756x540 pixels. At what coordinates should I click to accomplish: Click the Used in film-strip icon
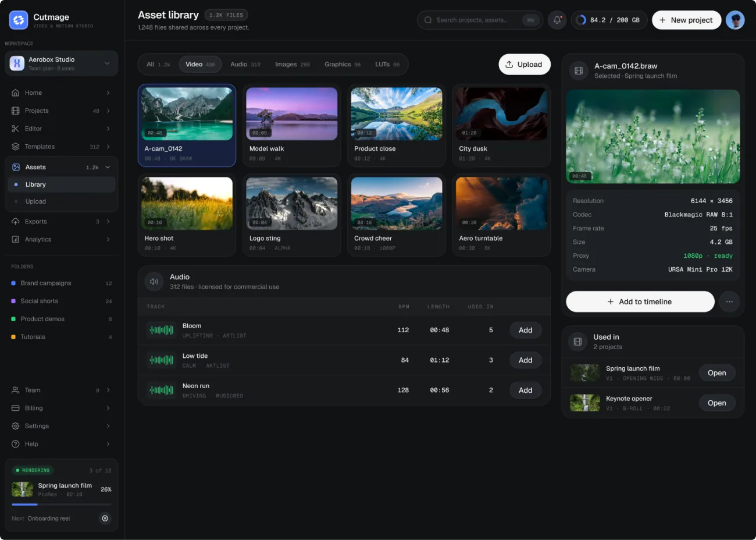pyautogui.click(x=577, y=342)
